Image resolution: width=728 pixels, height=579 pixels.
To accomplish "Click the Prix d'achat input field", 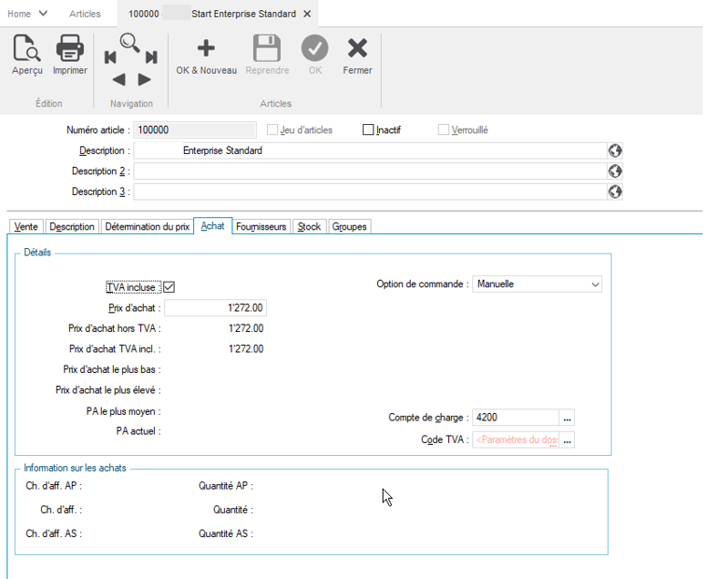I will point(215,307).
